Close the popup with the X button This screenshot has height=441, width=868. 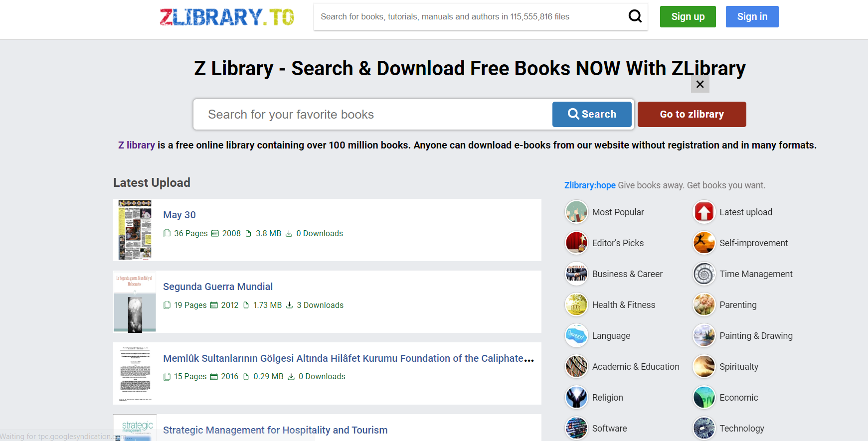click(x=700, y=84)
